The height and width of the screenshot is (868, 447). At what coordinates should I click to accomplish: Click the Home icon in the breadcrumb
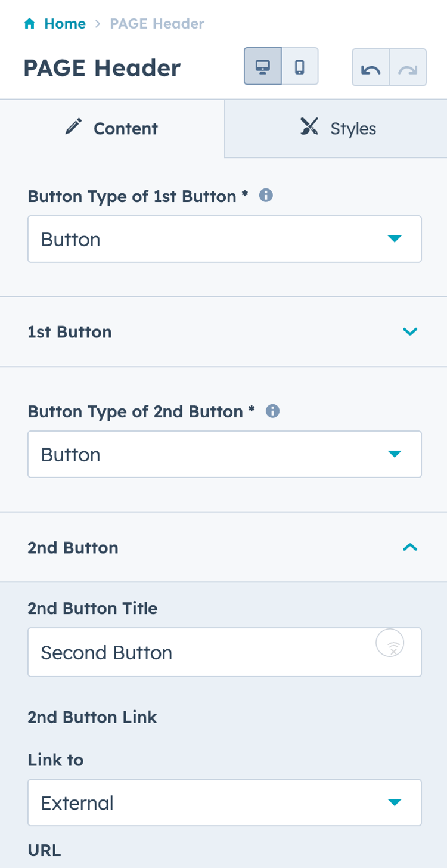point(29,23)
